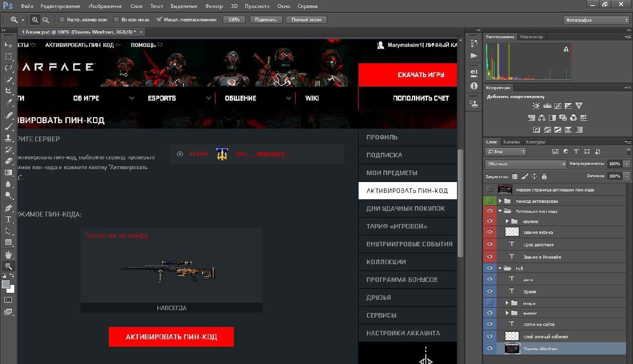Viewport: 633px width, 364px height.
Task: Click the Подогнать fit screen button
Action: [x=266, y=20]
